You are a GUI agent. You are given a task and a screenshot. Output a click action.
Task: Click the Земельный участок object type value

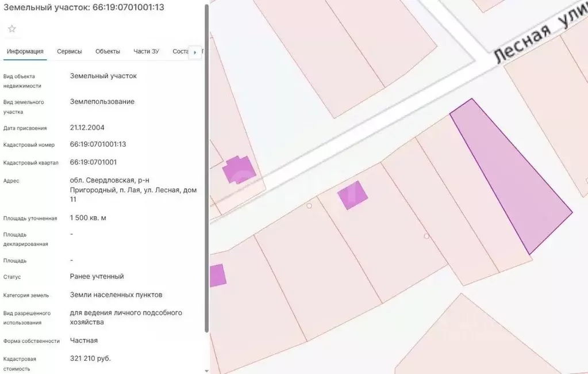click(x=103, y=76)
